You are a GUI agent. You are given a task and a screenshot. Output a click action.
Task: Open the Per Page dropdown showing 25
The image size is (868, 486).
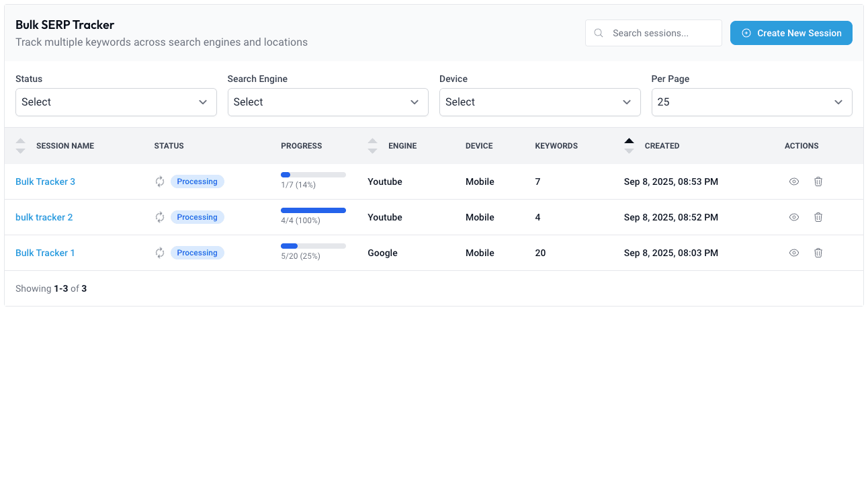tap(752, 102)
